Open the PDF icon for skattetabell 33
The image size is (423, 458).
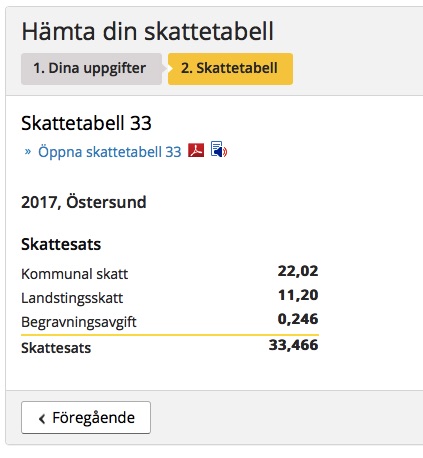pos(196,150)
